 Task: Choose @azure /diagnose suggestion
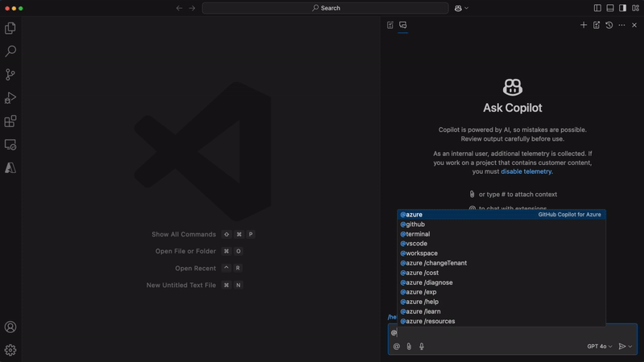[501, 282]
